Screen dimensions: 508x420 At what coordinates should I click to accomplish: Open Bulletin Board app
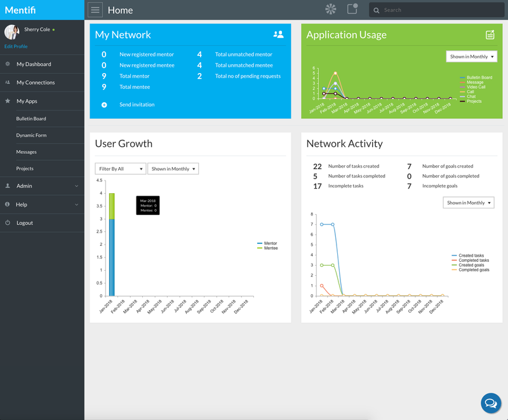click(31, 119)
